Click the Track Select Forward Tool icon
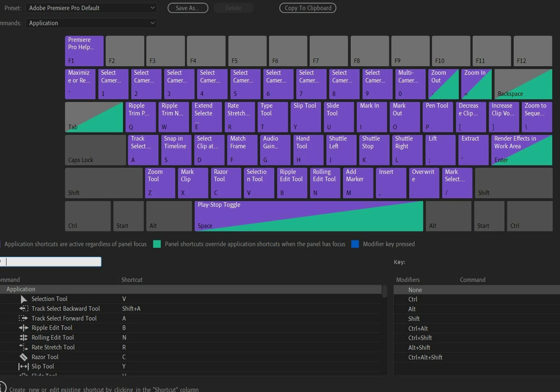The width and height of the screenshot is (560, 392). point(24,318)
